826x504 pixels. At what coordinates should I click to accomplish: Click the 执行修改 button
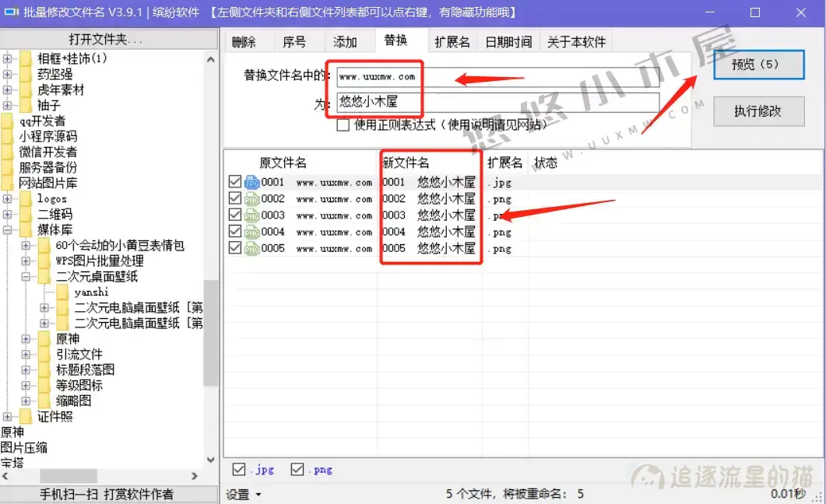[758, 111]
